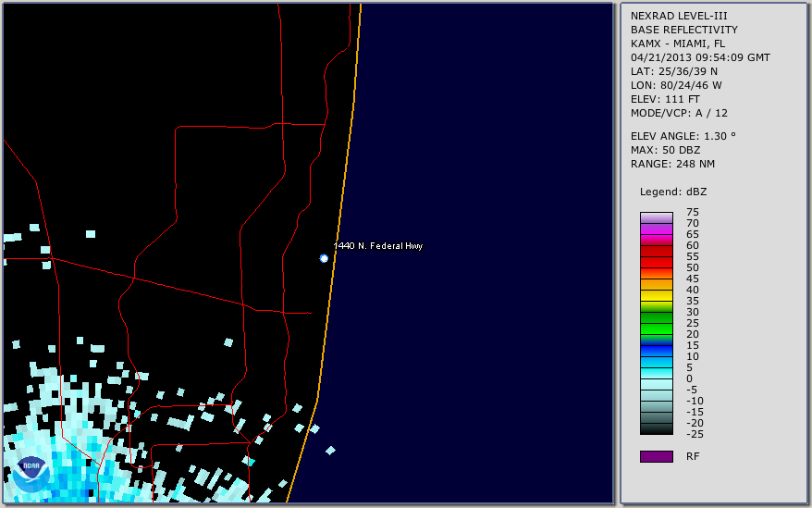This screenshot has width=812, height=508.
Task: Click the 'LON: 80/24/46 W' text
Action: click(676, 85)
